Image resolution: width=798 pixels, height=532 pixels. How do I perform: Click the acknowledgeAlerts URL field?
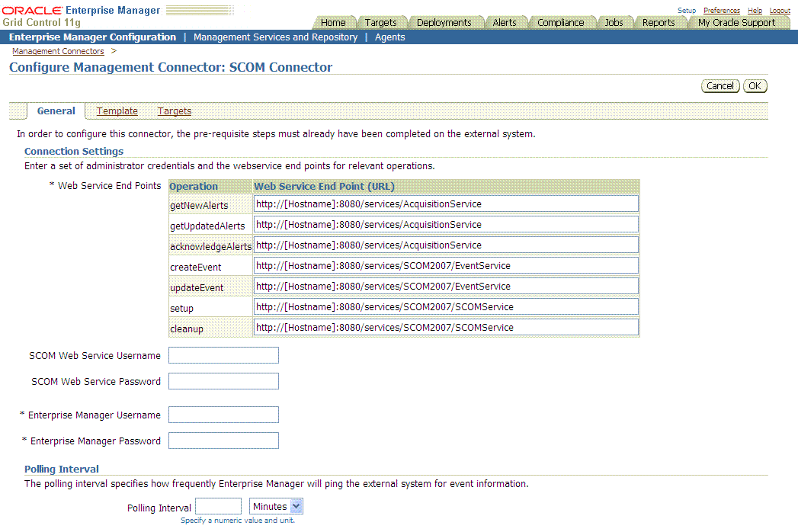[x=446, y=245]
